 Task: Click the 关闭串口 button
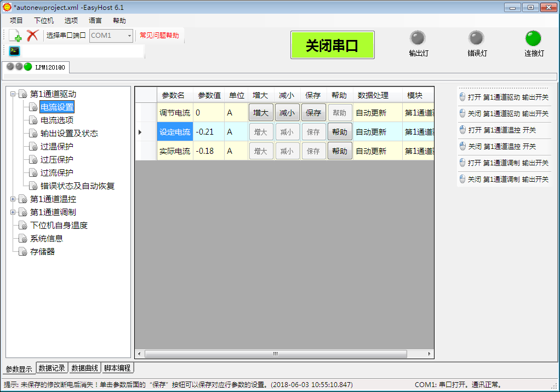[x=332, y=45]
